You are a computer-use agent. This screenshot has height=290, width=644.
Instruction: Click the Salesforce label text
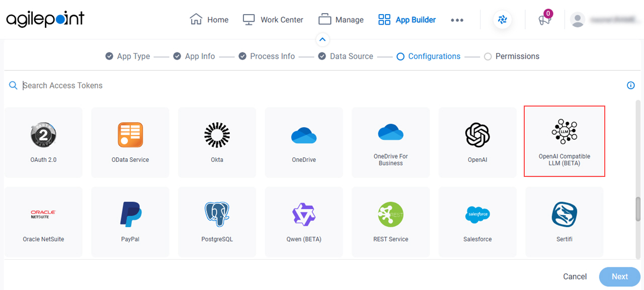[x=477, y=239]
